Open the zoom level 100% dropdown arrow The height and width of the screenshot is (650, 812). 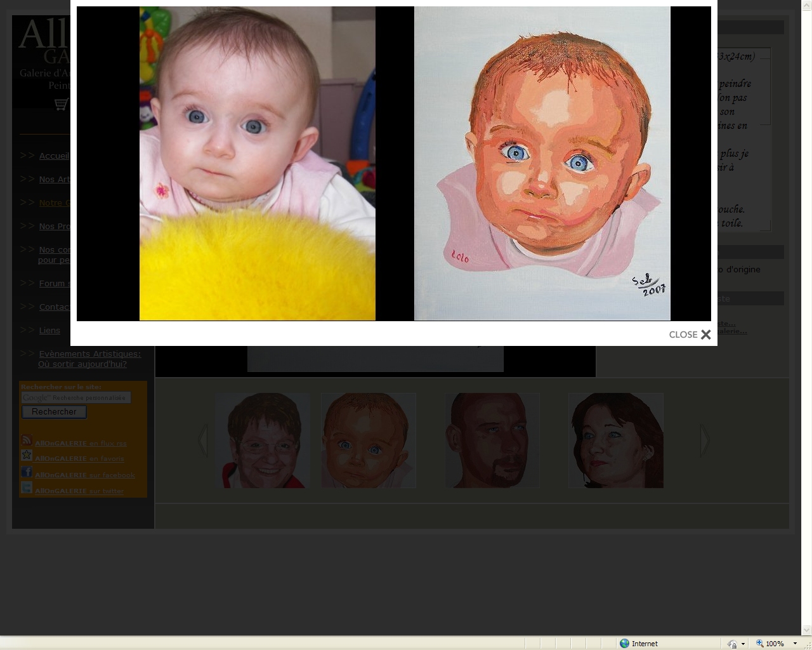795,644
